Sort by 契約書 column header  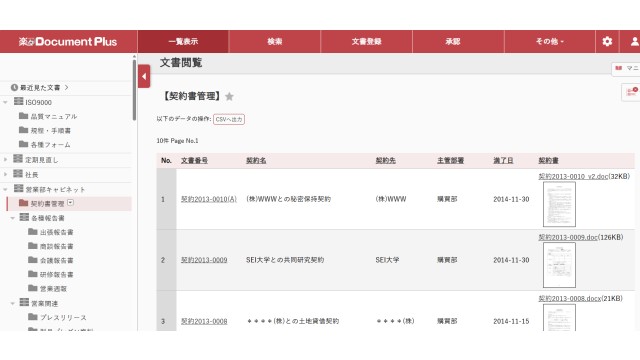[x=549, y=160]
